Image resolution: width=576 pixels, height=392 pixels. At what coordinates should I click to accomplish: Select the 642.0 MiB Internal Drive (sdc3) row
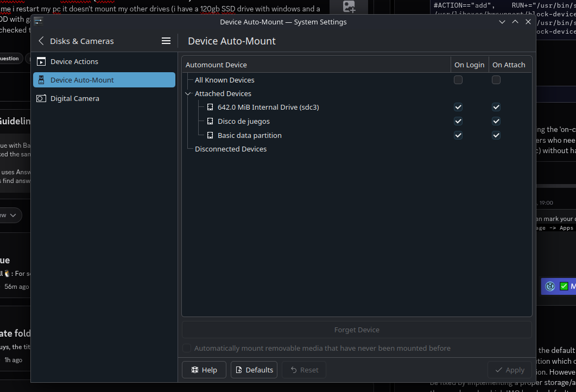point(357,107)
